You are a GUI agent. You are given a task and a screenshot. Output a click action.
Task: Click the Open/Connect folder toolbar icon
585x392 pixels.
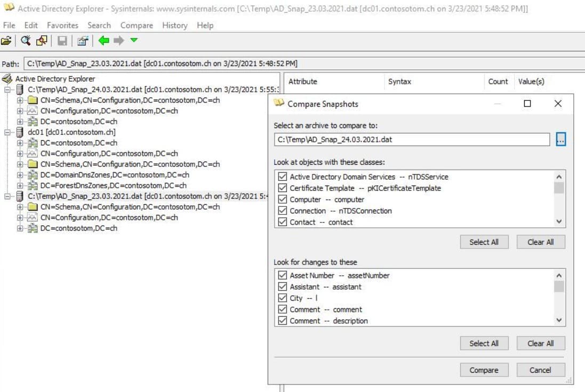point(6,41)
